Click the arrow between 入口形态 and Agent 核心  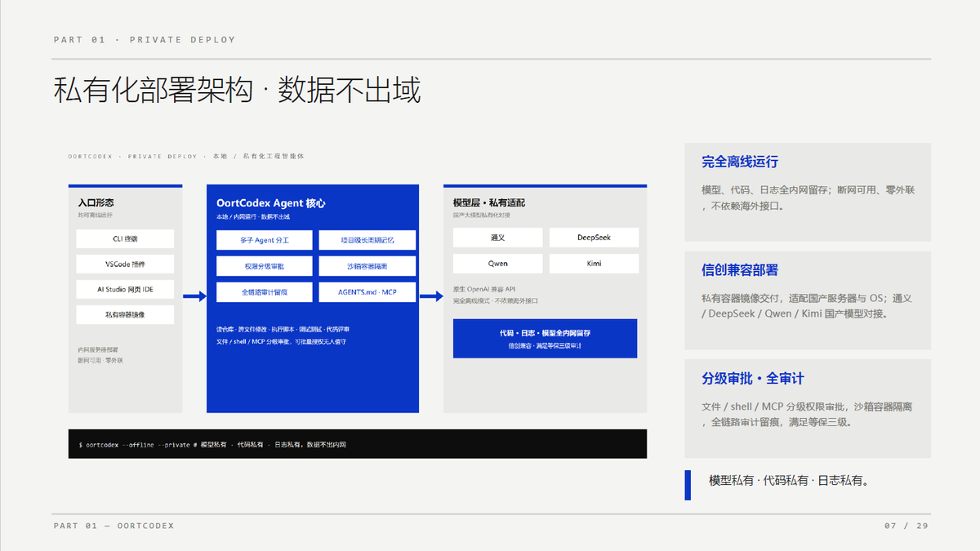click(194, 296)
